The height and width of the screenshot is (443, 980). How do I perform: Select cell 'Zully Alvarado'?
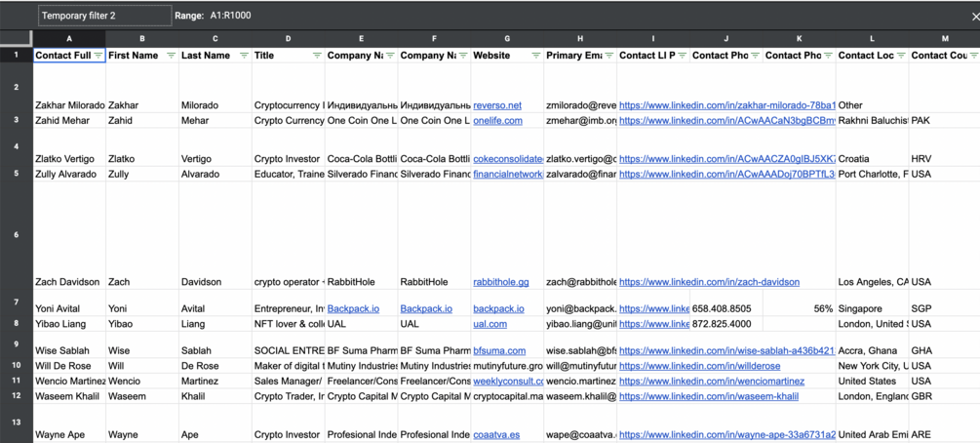pyautogui.click(x=69, y=174)
